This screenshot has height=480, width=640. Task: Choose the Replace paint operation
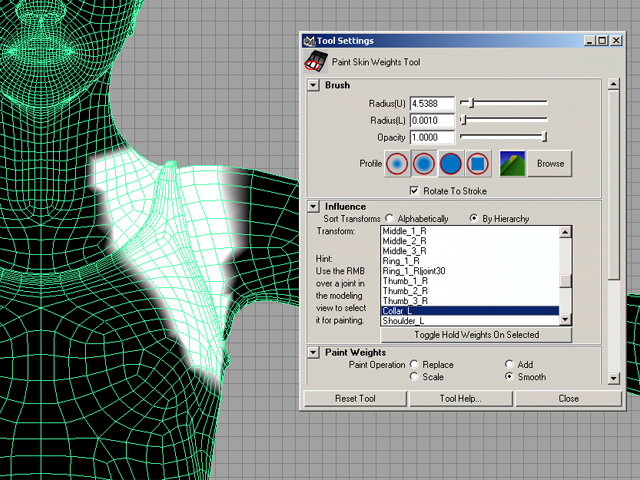[414, 364]
